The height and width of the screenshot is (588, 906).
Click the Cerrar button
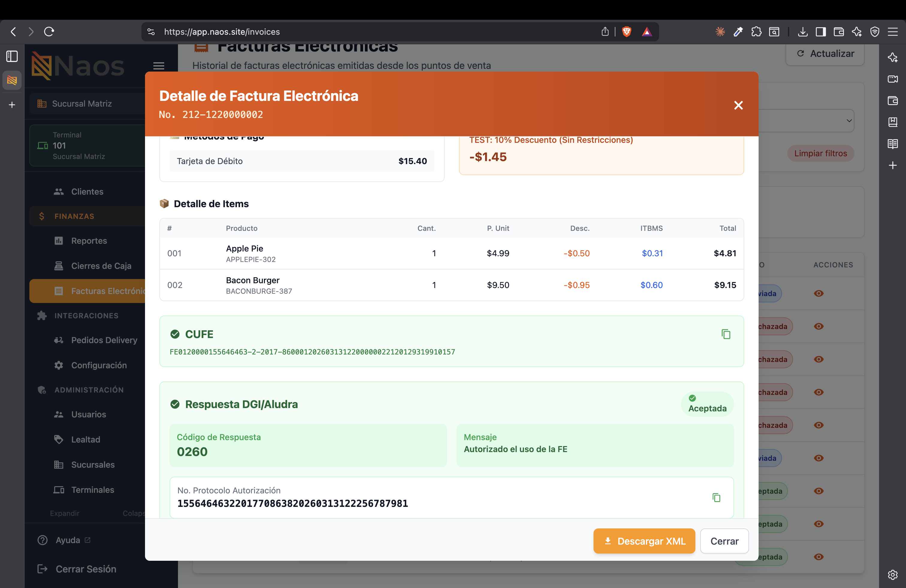tap(724, 541)
